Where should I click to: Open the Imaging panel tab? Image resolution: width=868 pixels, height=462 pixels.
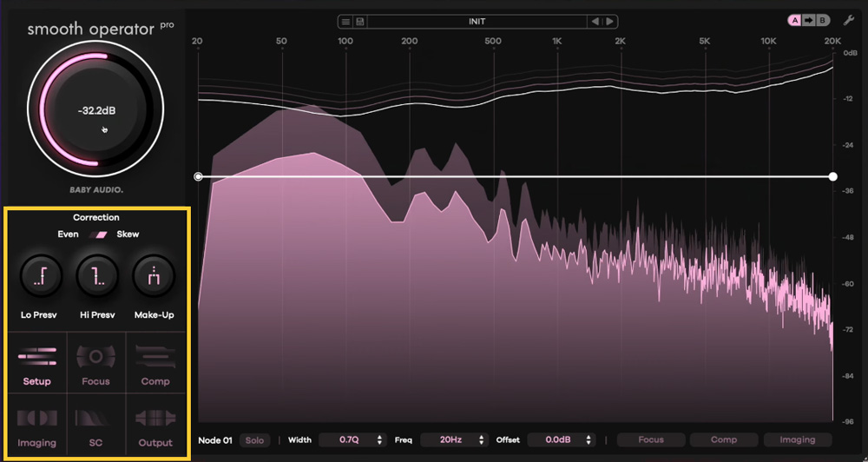point(37,426)
